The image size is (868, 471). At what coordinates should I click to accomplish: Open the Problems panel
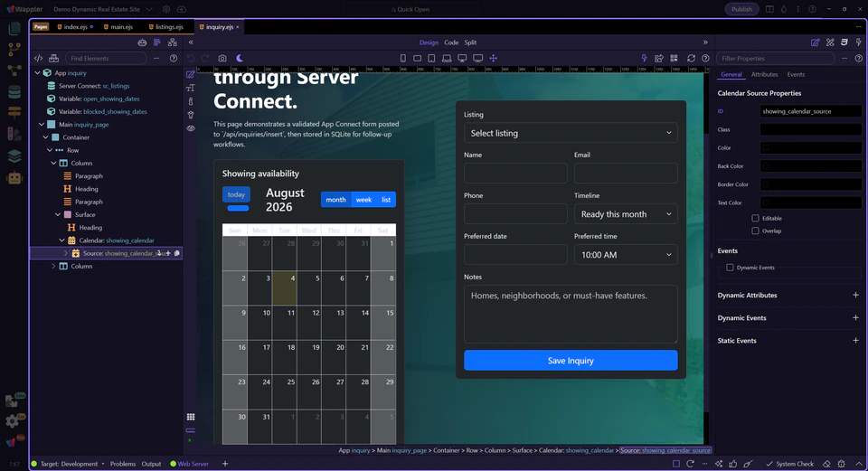coord(122,464)
